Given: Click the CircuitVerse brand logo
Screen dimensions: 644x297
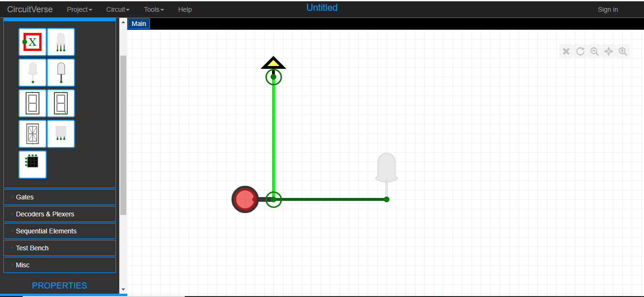Looking at the screenshot, I should click(30, 9).
